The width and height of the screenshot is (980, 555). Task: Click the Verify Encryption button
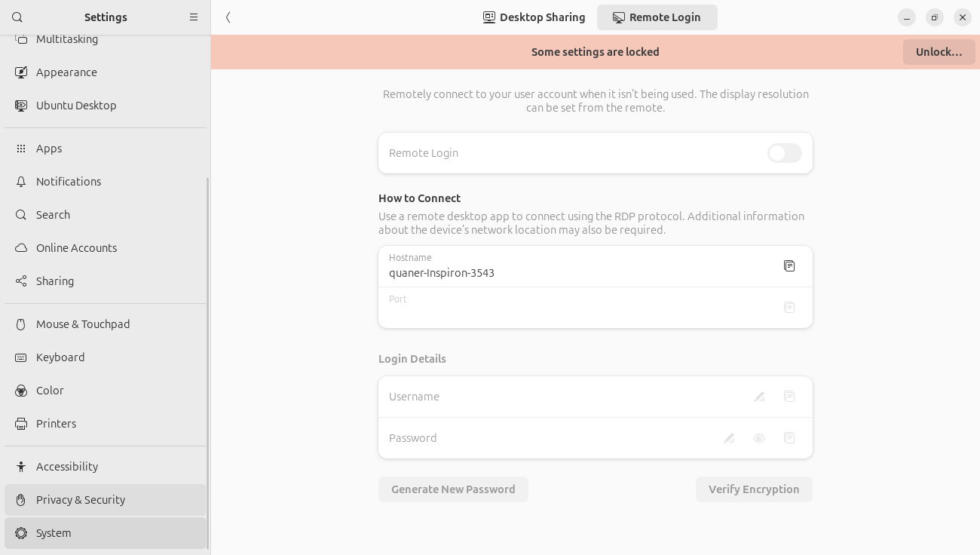pyautogui.click(x=754, y=489)
